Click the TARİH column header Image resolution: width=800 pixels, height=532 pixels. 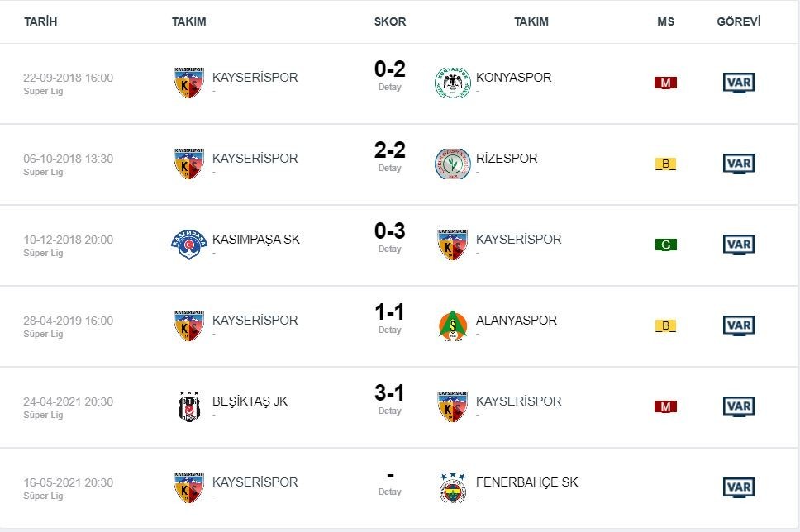click(x=40, y=22)
